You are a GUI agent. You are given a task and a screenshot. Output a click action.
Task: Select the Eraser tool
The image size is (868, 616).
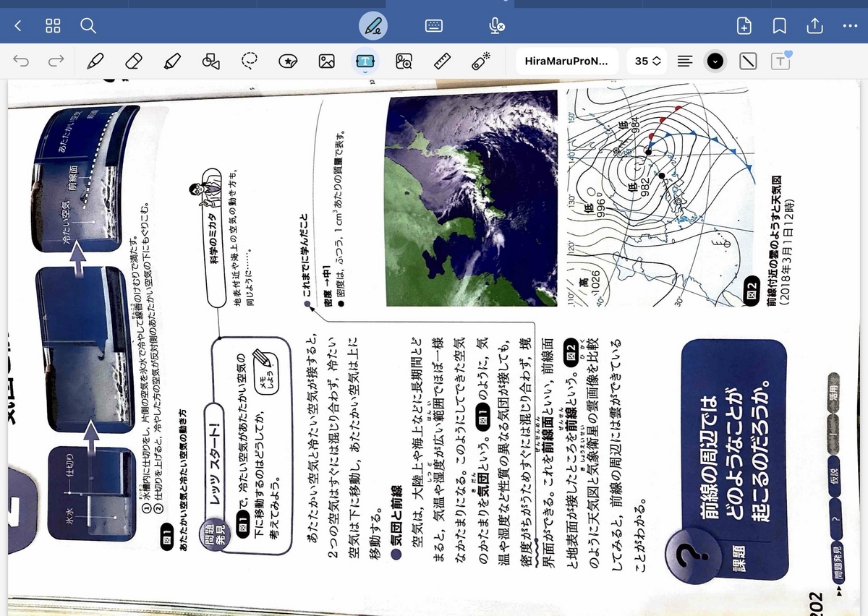[133, 61]
